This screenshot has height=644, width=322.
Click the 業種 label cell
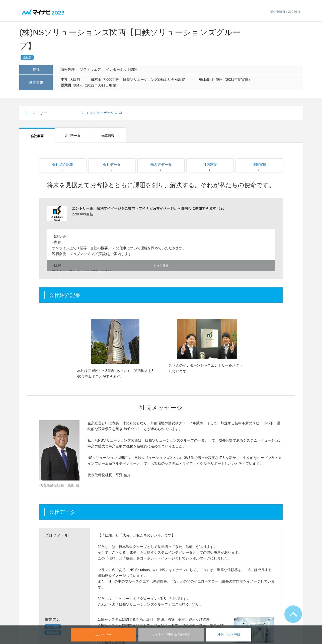pos(36,69)
